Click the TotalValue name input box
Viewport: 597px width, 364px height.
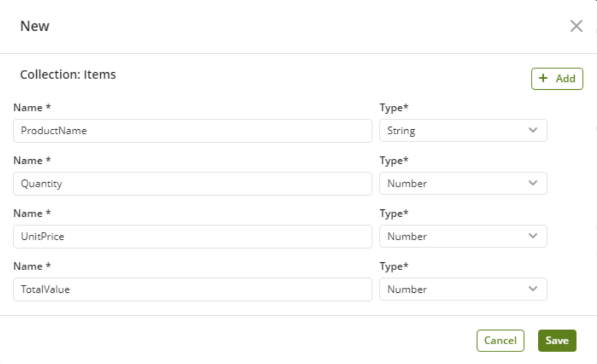click(x=192, y=289)
